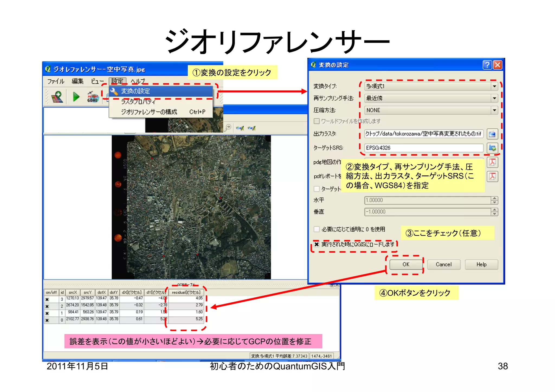Click the Cancel button
This screenshot has height=392, width=555.
443,264
